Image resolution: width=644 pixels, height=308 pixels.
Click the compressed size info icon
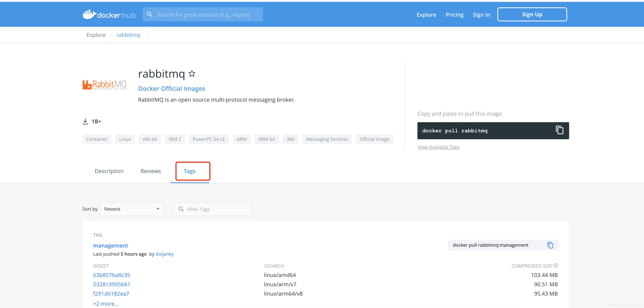[556, 266]
